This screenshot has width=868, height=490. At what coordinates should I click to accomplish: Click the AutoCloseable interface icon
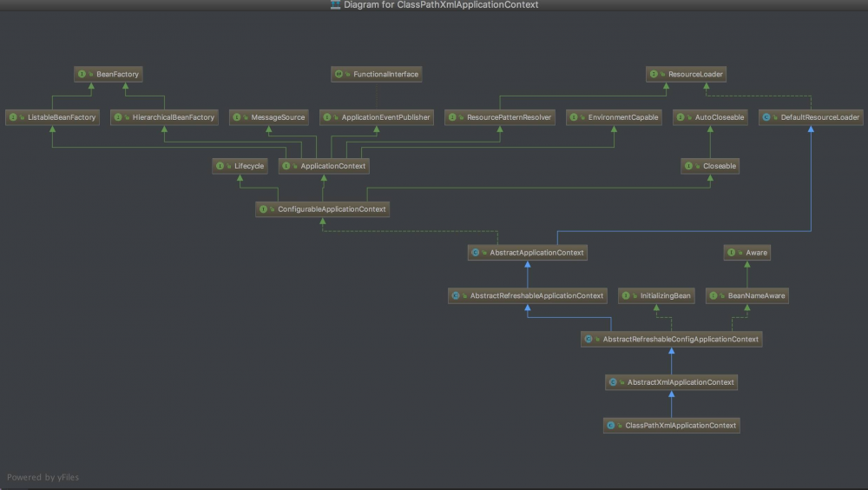coord(681,117)
